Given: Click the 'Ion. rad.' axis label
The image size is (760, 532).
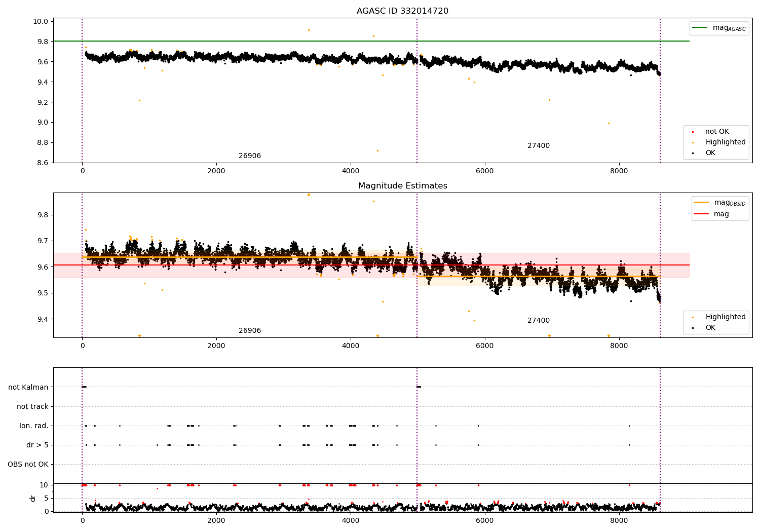Looking at the screenshot, I should pyautogui.click(x=34, y=426).
